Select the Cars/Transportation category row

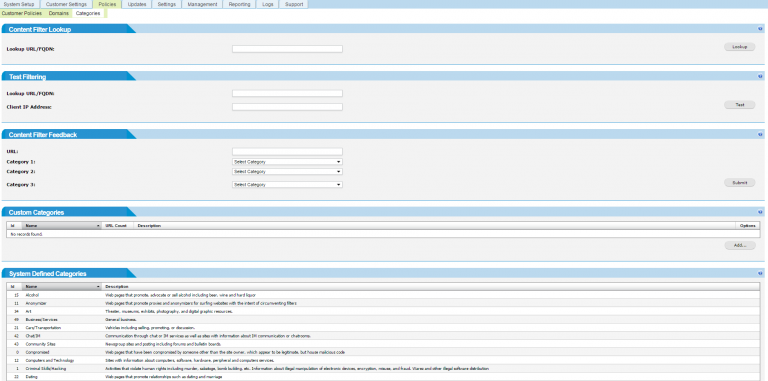[x=383, y=328]
